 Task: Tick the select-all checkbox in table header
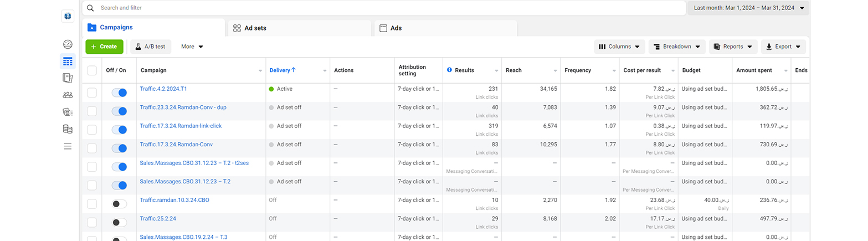coord(92,70)
